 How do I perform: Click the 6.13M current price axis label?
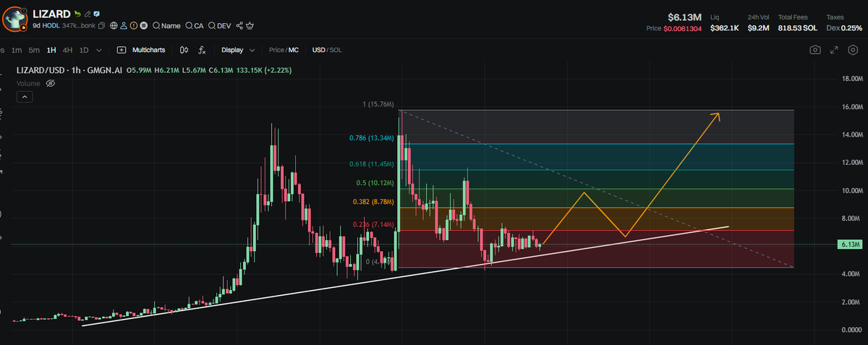click(x=848, y=245)
